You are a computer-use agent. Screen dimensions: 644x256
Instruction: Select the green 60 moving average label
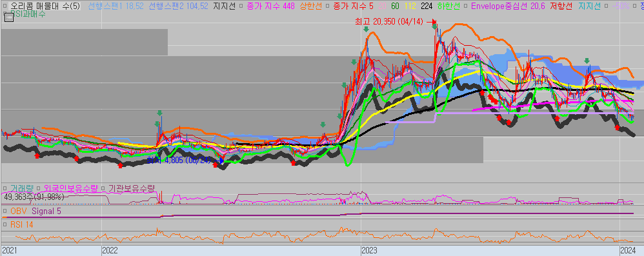click(395, 6)
